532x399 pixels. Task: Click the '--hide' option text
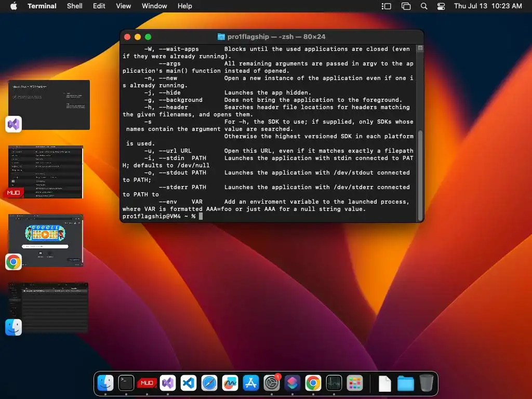point(170,92)
